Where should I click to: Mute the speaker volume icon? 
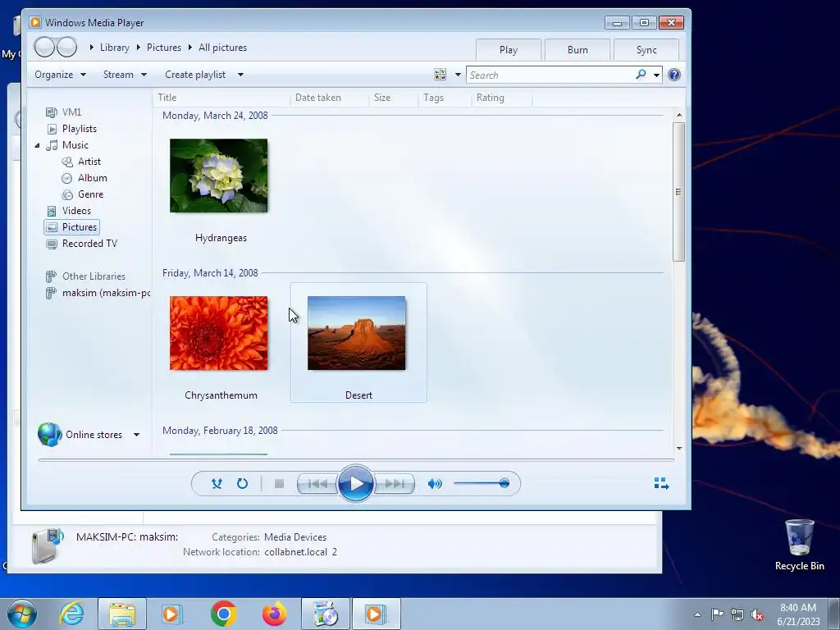pos(435,484)
